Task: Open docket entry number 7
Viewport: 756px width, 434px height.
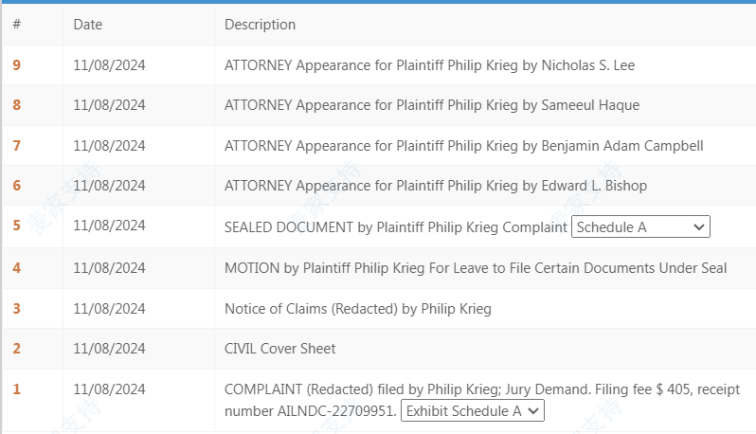Action: tap(17, 146)
